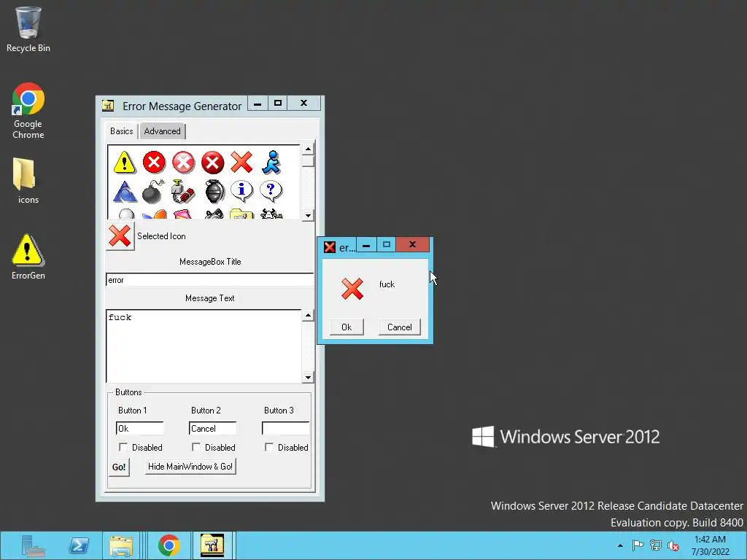Select the hand grenade icon
747x560 pixels.
(x=214, y=192)
